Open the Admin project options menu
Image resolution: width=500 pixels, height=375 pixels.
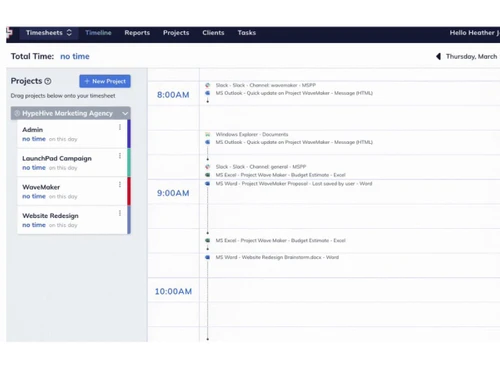[120, 127]
